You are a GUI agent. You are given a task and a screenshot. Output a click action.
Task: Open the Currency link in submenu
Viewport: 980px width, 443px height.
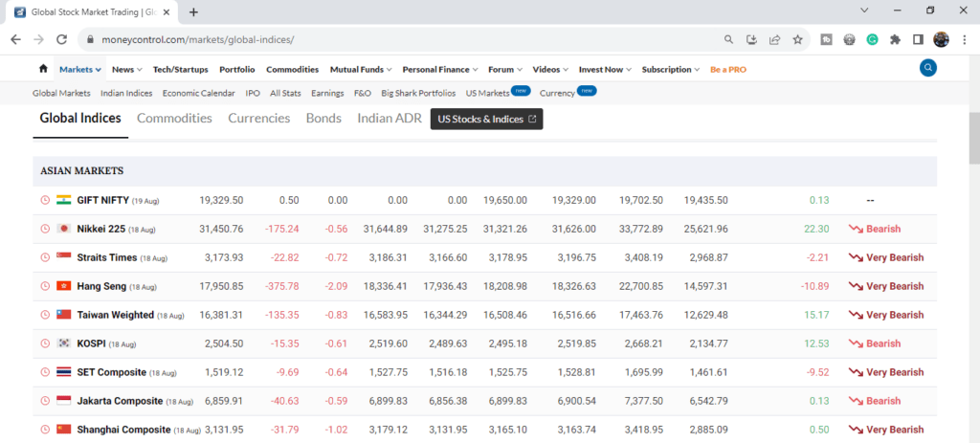(557, 93)
